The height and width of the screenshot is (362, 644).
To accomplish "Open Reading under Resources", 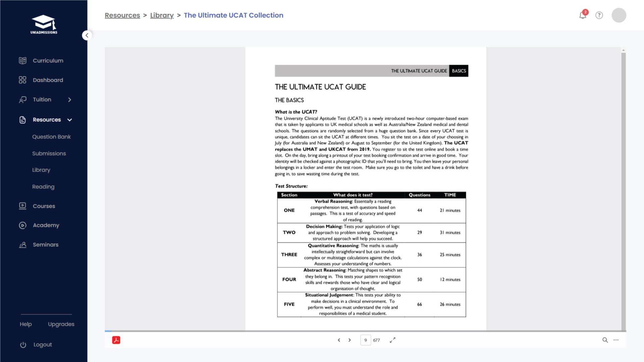I will point(43,187).
